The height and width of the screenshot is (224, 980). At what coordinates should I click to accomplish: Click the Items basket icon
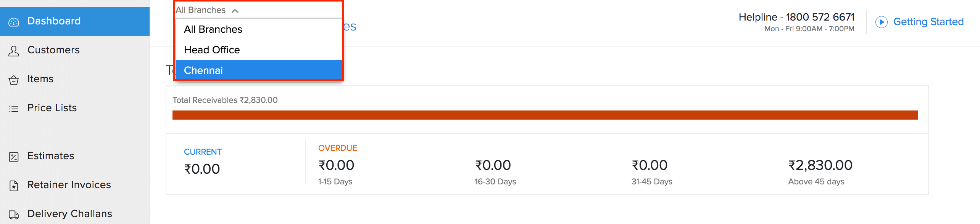(14, 80)
